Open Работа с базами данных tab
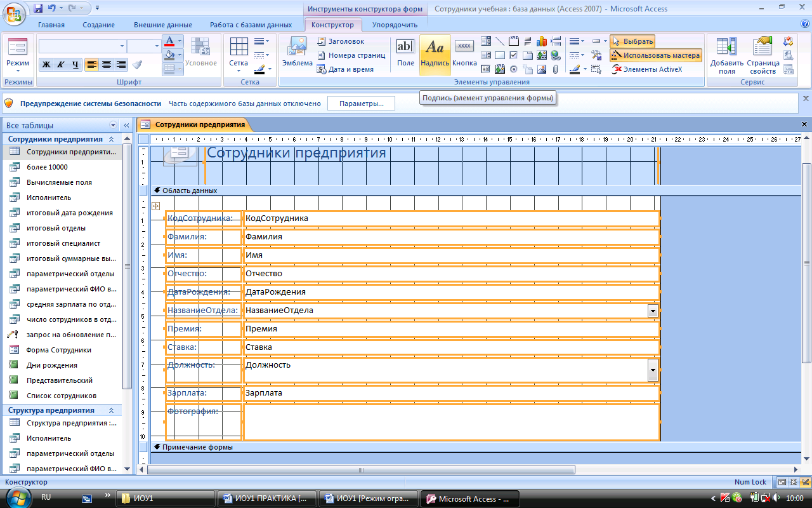Image resolution: width=812 pixels, height=508 pixels. tap(251, 25)
